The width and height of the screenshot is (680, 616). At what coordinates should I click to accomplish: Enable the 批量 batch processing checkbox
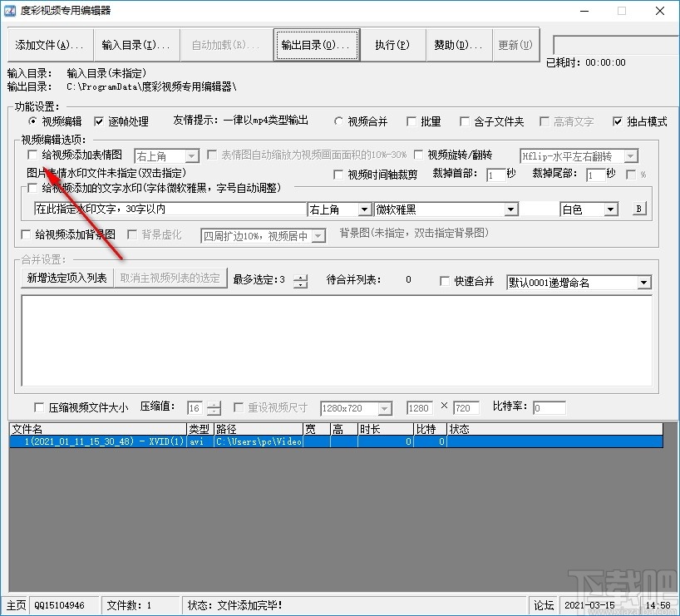click(411, 121)
